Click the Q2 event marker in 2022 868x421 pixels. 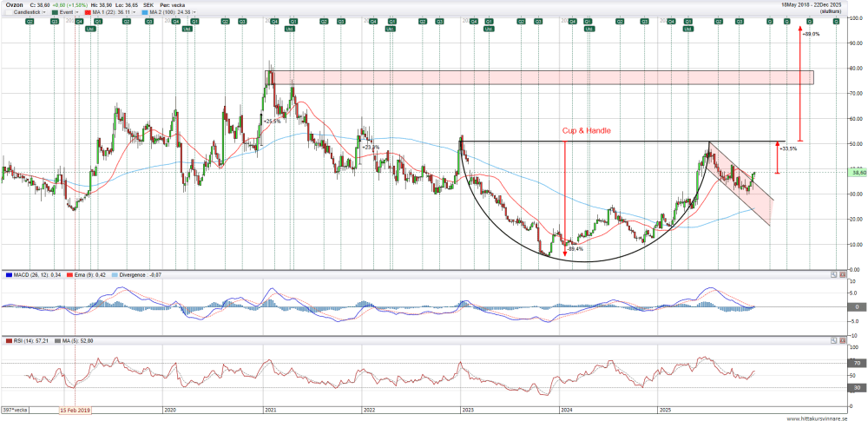coord(423,22)
